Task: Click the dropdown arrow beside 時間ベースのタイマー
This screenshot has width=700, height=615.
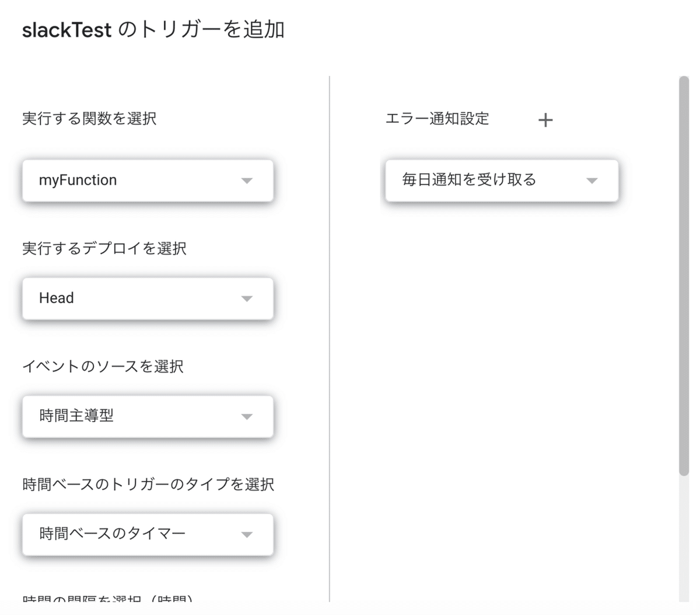Action: (247, 534)
